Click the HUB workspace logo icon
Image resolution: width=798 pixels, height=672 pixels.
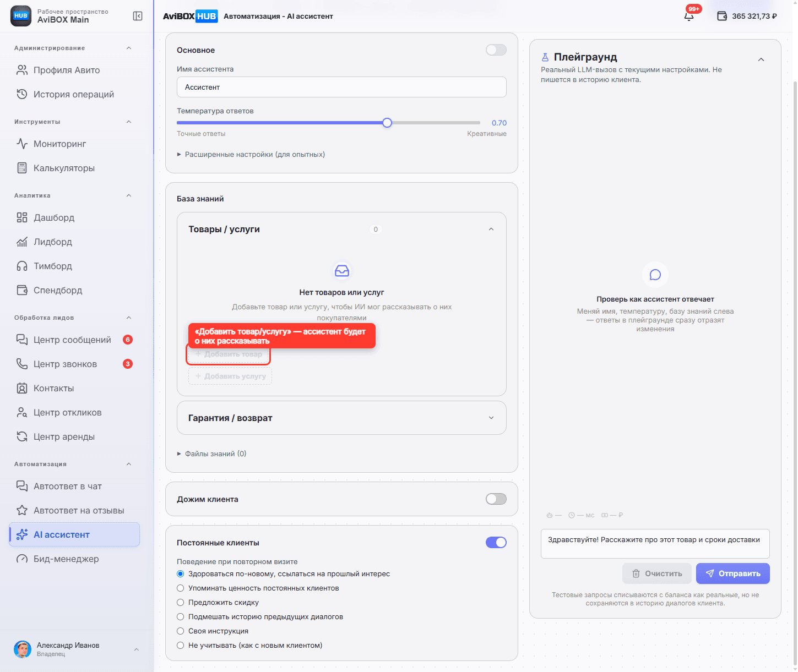pyautogui.click(x=21, y=16)
